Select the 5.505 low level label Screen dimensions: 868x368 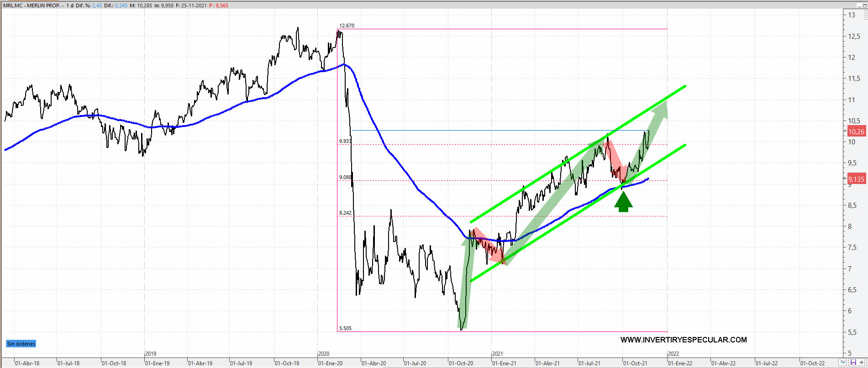click(345, 328)
